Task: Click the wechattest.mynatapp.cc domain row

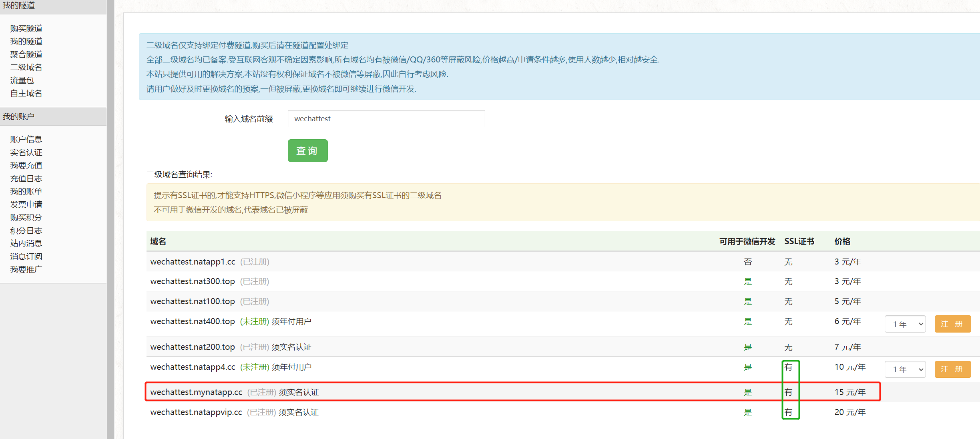Action: coord(196,392)
